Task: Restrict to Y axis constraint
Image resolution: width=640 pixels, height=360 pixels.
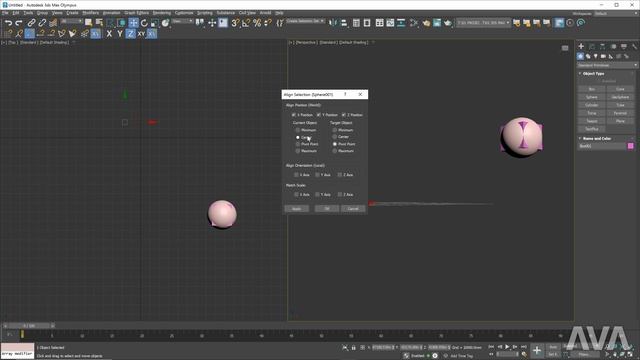Action: click(120, 34)
